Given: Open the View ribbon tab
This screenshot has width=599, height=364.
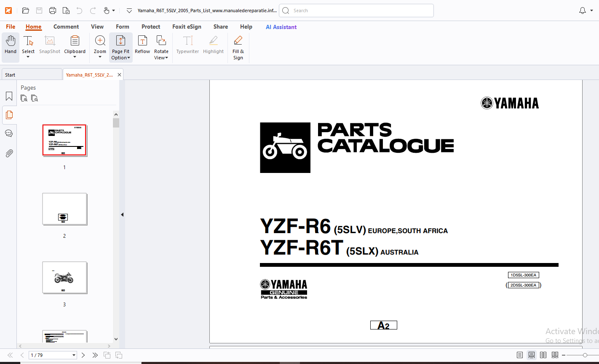Looking at the screenshot, I should 97,27.
